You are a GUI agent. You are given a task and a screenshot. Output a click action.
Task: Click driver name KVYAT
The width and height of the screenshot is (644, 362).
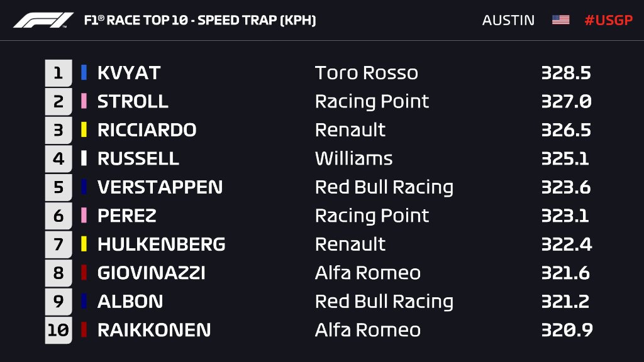click(128, 73)
